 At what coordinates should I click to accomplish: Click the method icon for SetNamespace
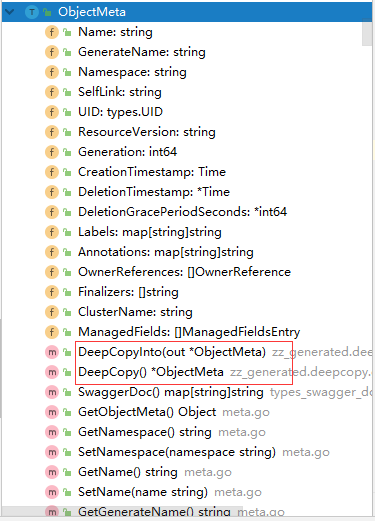[52, 452]
